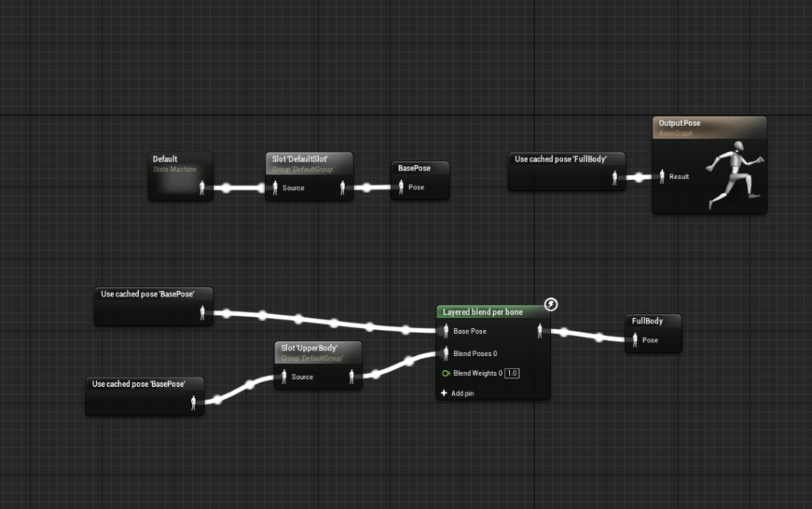Click Source pin on Slot 'UpperBody' node

[x=284, y=377]
